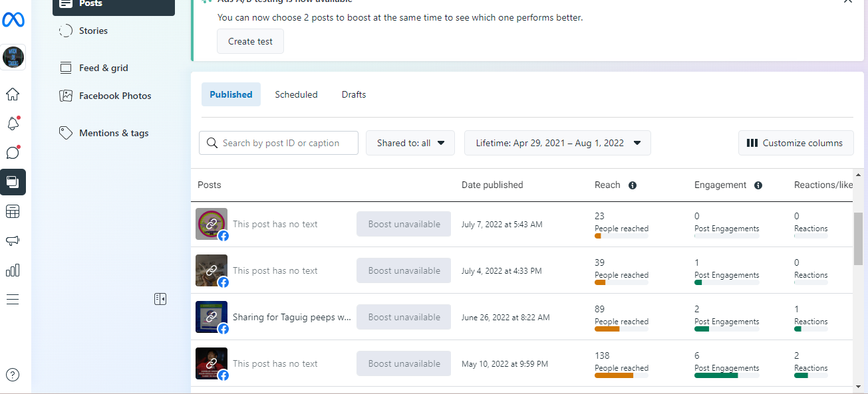The height and width of the screenshot is (394, 868).
Task: Collapse the side navigation panel
Action: [x=160, y=299]
